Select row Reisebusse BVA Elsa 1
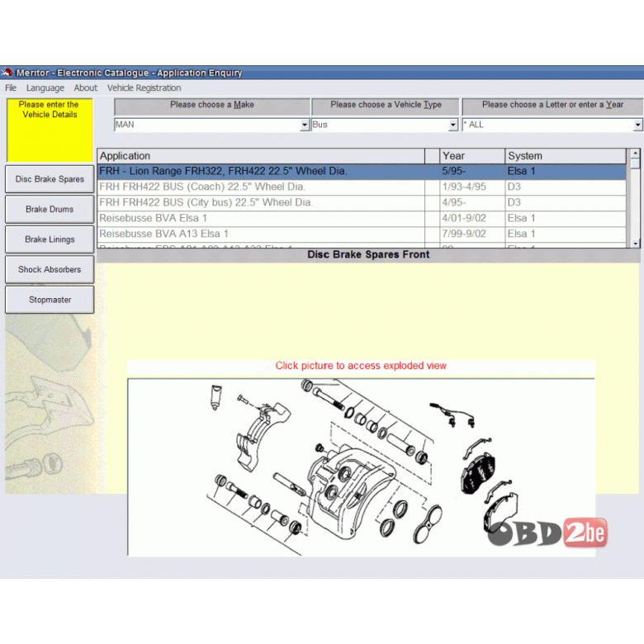The image size is (644, 644). [362, 218]
